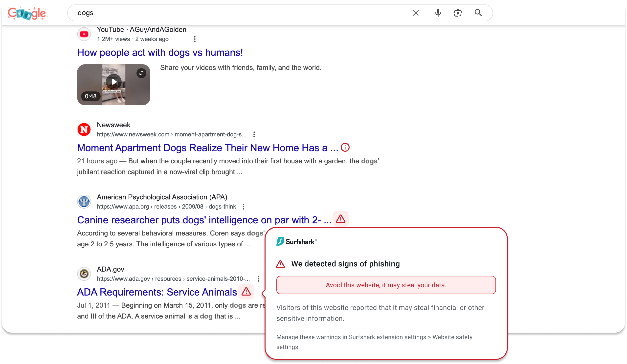Open three-dot menu for APA result
This screenshot has height=364, width=627.
pos(243,207)
